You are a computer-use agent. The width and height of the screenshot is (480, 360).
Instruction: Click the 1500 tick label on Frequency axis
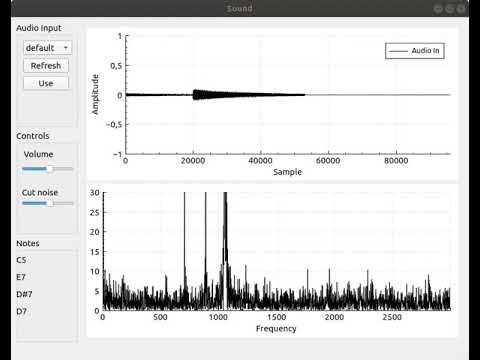(x=276, y=317)
